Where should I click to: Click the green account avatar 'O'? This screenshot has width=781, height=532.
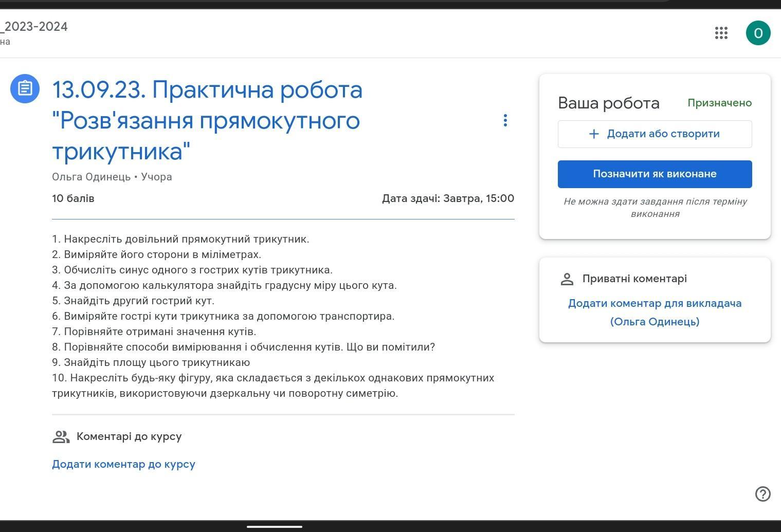[758, 33]
